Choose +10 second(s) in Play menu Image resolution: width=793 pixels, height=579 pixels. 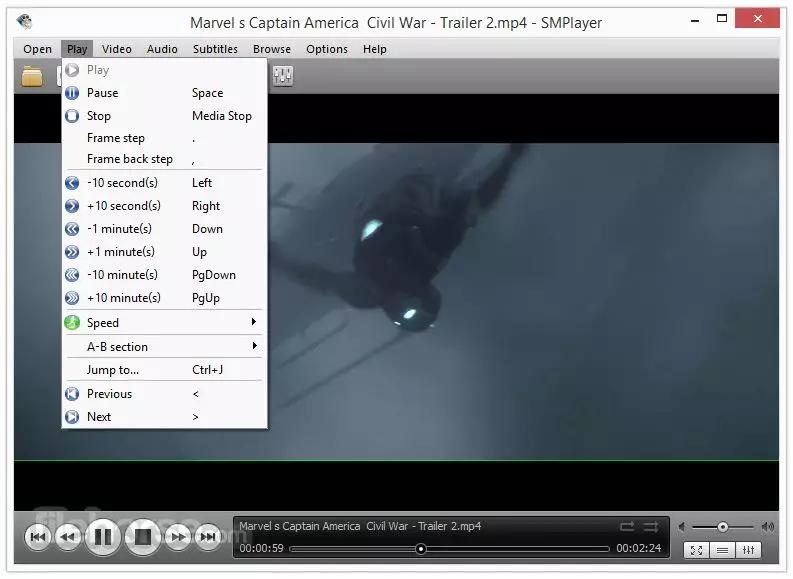(x=124, y=206)
